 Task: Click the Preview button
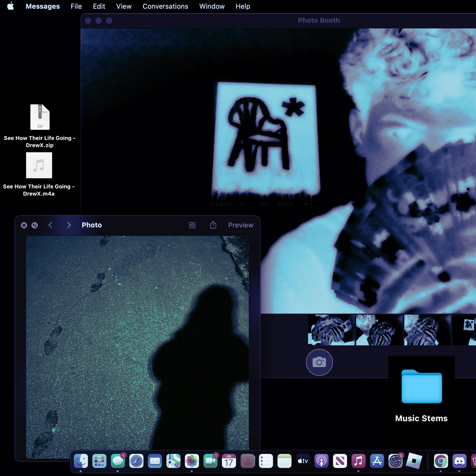240,225
